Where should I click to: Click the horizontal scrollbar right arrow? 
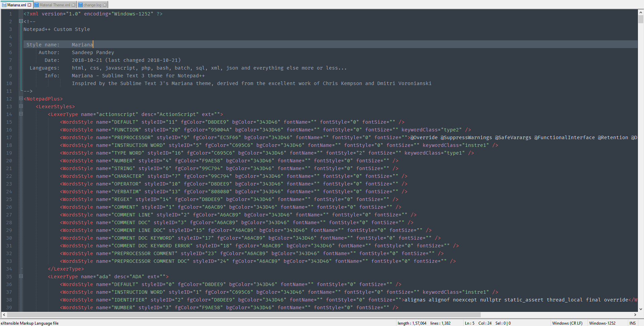tap(635, 315)
